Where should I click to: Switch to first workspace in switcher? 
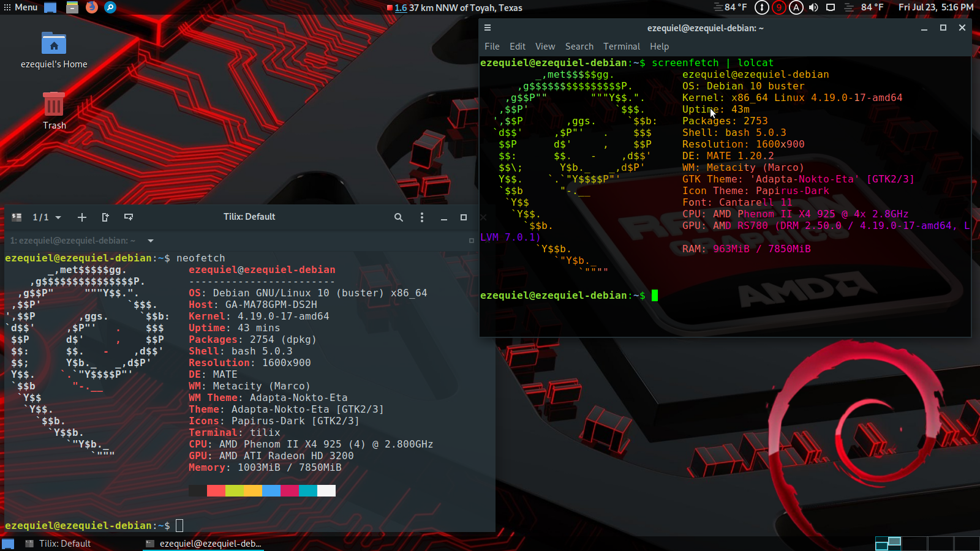click(x=888, y=544)
